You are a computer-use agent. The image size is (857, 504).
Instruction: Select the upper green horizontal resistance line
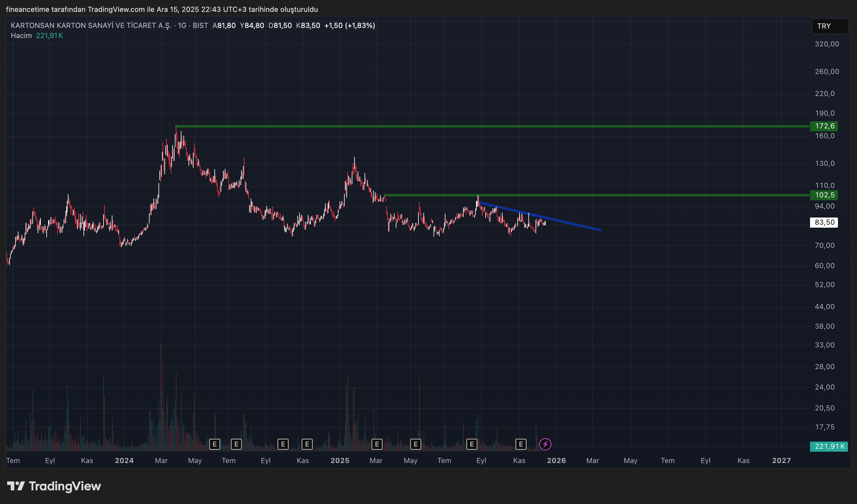click(476, 126)
